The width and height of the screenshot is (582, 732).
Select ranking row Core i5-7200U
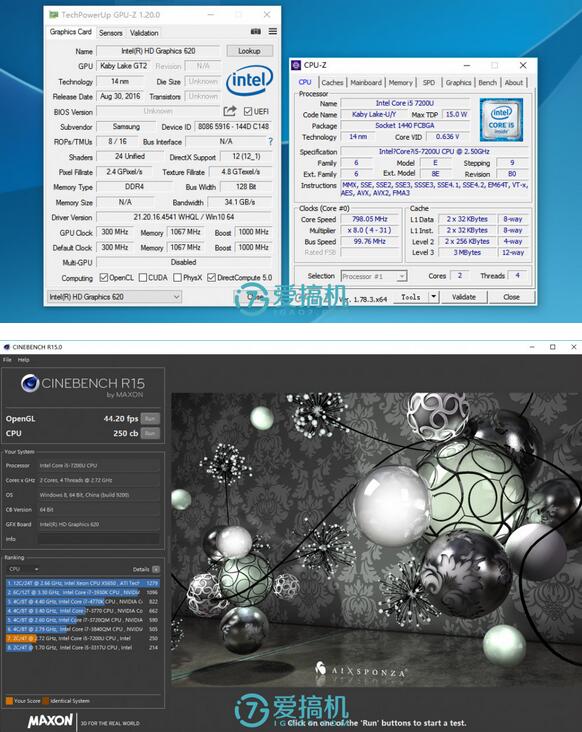click(83, 638)
